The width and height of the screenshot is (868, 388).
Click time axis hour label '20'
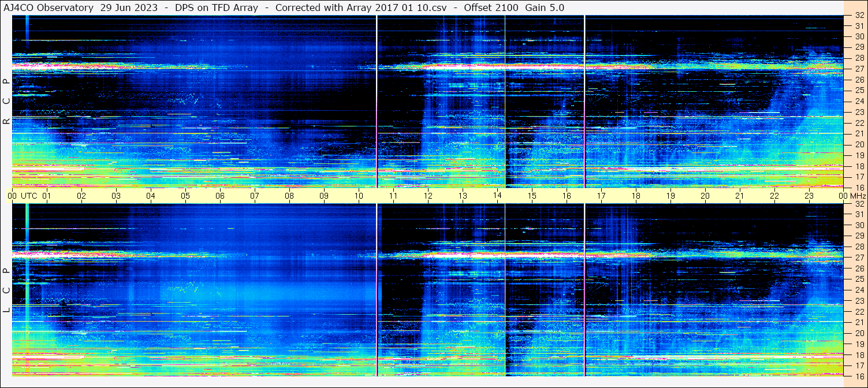click(x=705, y=196)
